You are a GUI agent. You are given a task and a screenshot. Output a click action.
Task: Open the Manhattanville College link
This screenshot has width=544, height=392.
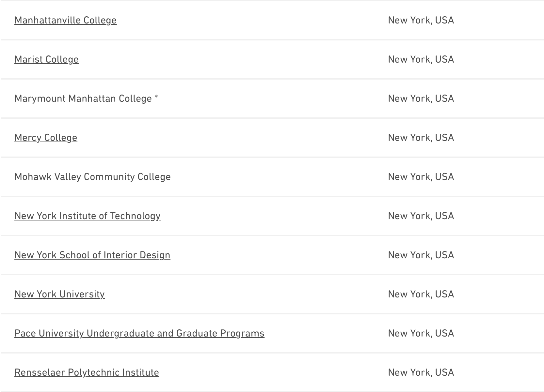pos(65,20)
